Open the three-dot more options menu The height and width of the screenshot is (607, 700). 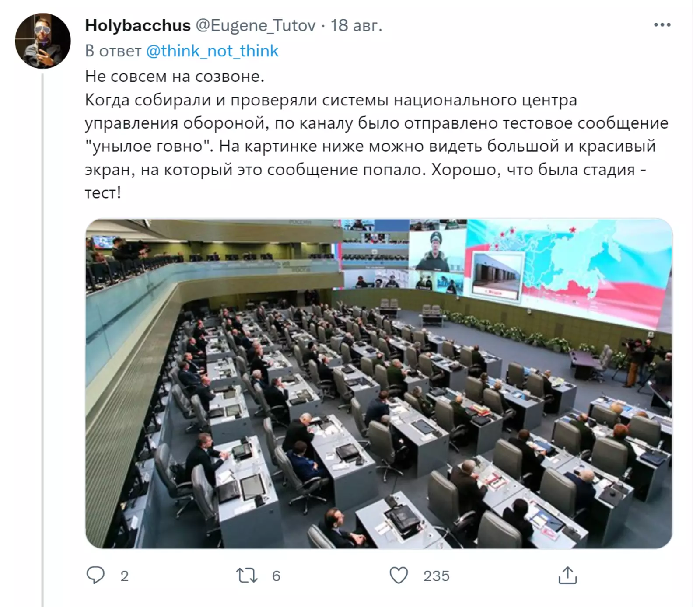click(x=662, y=25)
